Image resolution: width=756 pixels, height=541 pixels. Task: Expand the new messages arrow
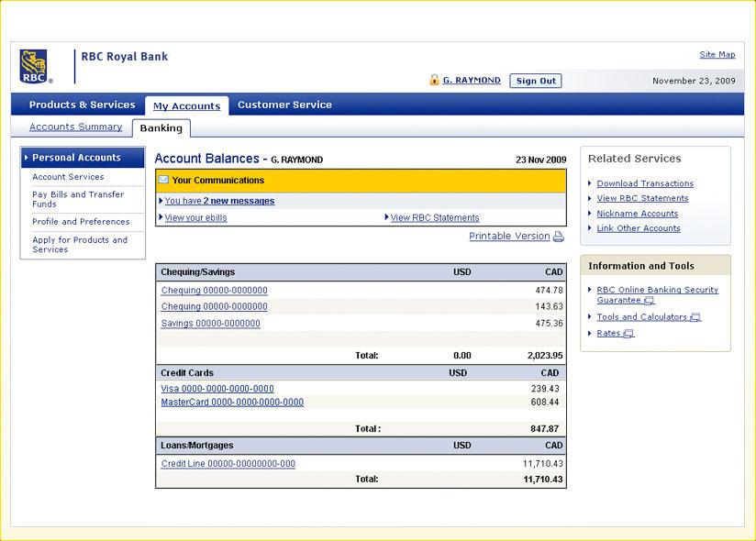point(161,201)
